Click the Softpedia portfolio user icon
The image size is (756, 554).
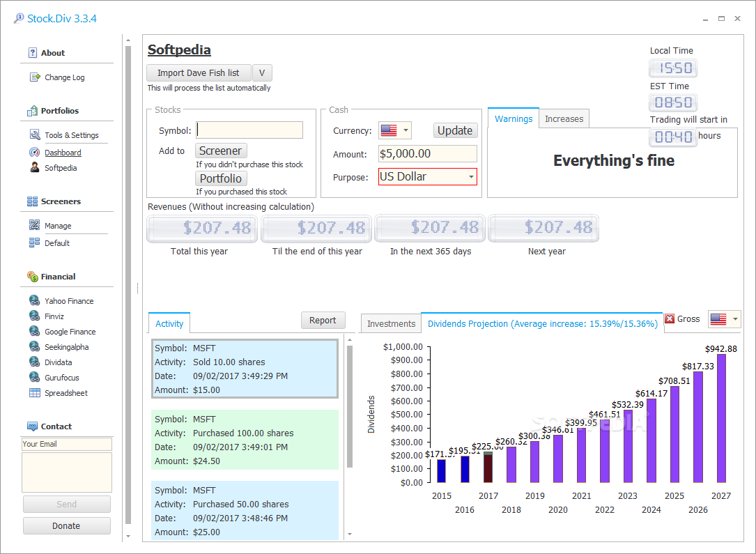point(35,168)
